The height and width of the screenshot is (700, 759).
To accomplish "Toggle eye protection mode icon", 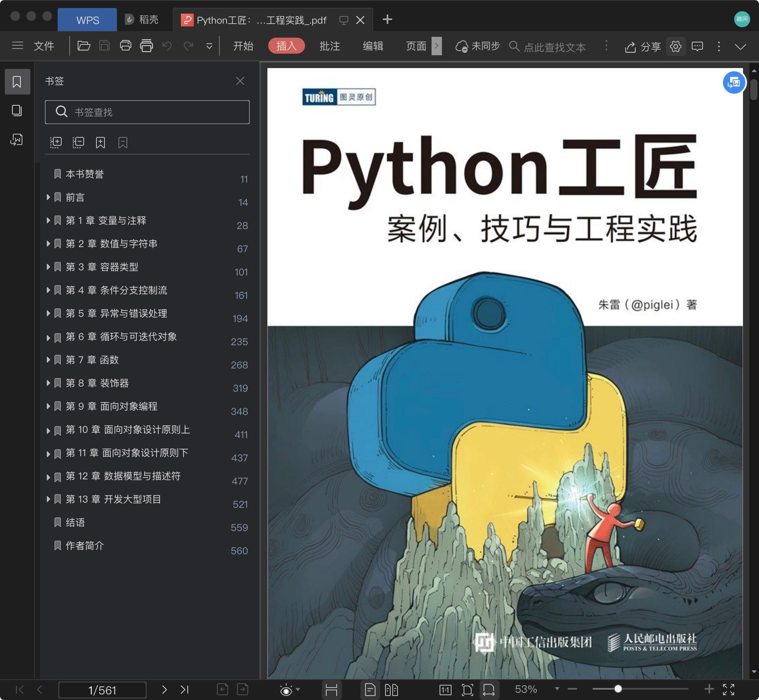I will [286, 690].
